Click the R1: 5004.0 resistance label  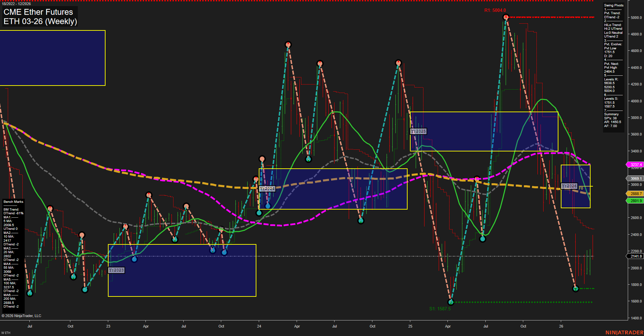(x=496, y=10)
